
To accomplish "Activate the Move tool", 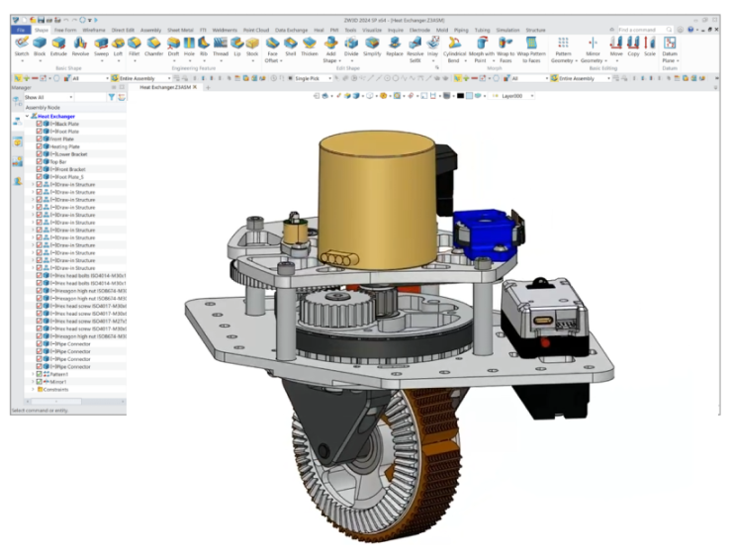I will pos(616,47).
